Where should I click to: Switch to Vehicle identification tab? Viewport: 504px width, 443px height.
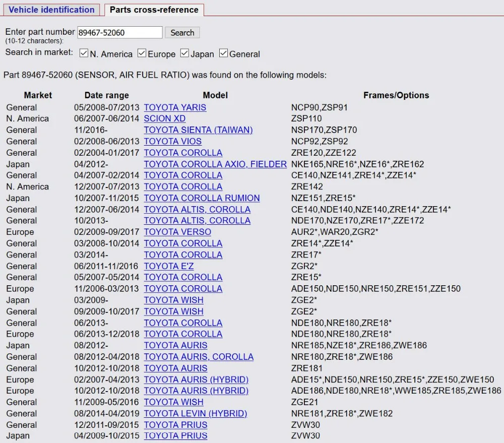(51, 10)
